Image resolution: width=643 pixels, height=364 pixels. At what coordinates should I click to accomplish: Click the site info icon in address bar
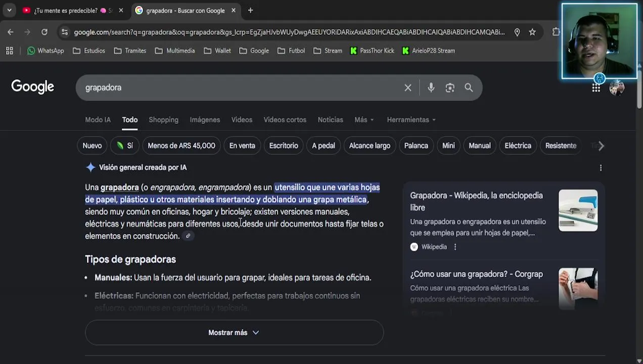[64, 32]
